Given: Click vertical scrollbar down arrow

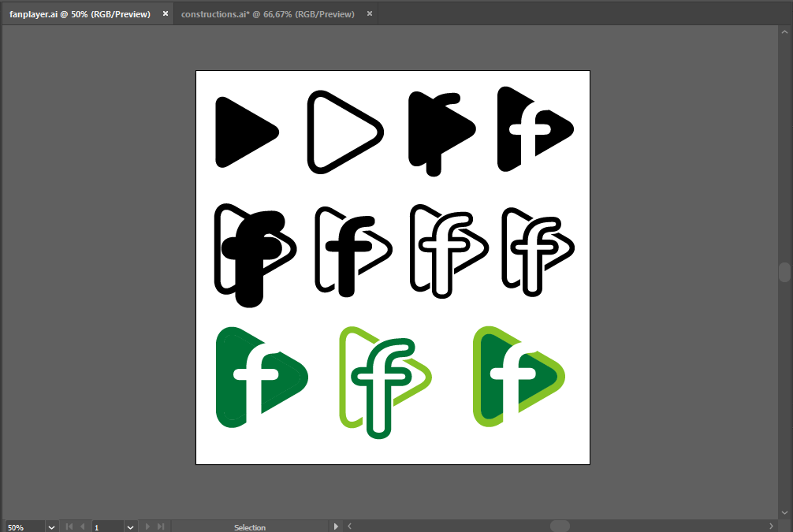Looking at the screenshot, I should pyautogui.click(x=784, y=512).
